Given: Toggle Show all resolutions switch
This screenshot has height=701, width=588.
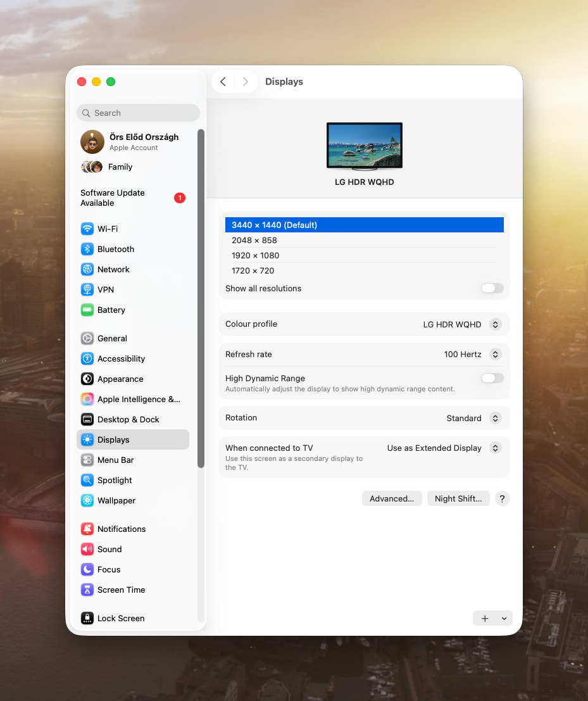Looking at the screenshot, I should 492,288.
